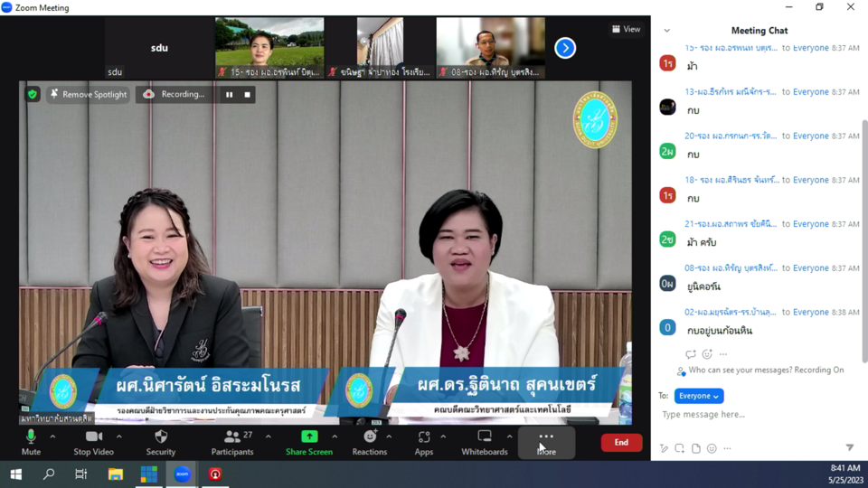Open the Security shield options
The height and width of the screenshot is (488, 868).
161,441
